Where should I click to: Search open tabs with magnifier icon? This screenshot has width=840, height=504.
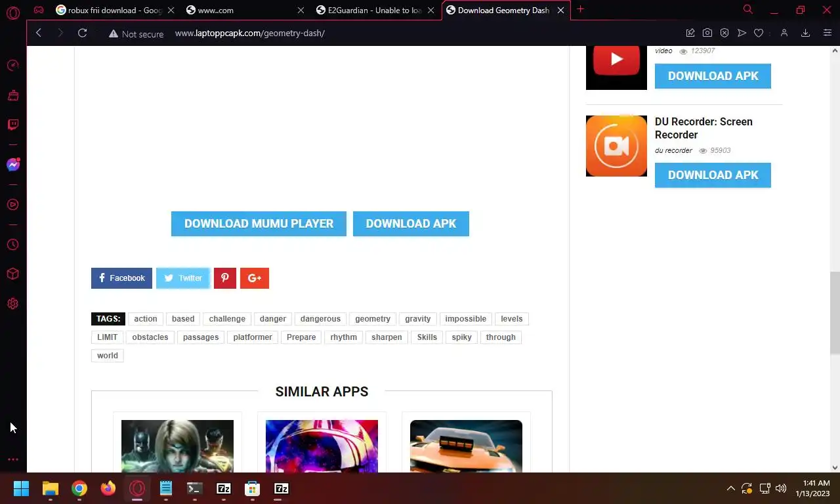(x=747, y=9)
